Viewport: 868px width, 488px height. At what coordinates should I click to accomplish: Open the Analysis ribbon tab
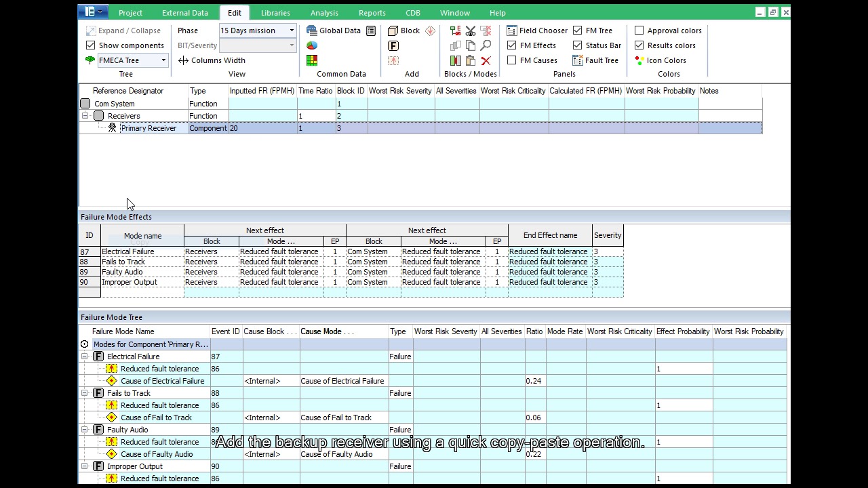(324, 13)
